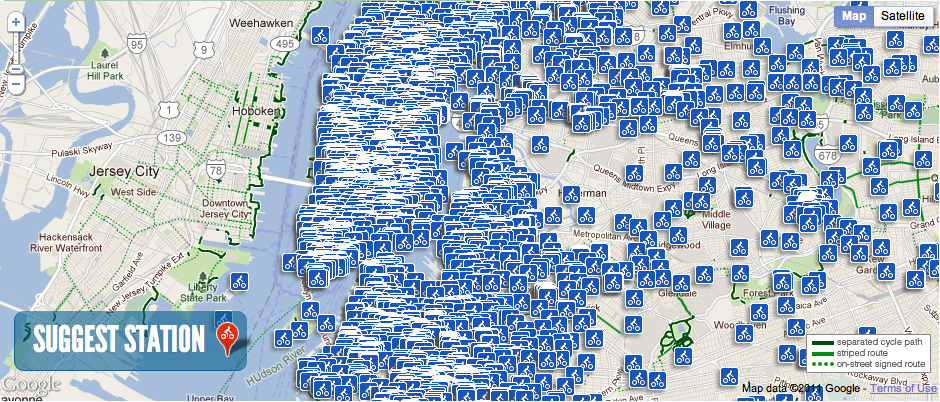Click the Interstate 95 route shield

point(136,44)
